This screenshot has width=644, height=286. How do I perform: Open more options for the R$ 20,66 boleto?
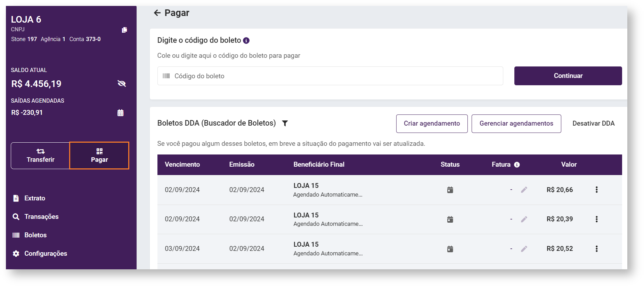(596, 190)
